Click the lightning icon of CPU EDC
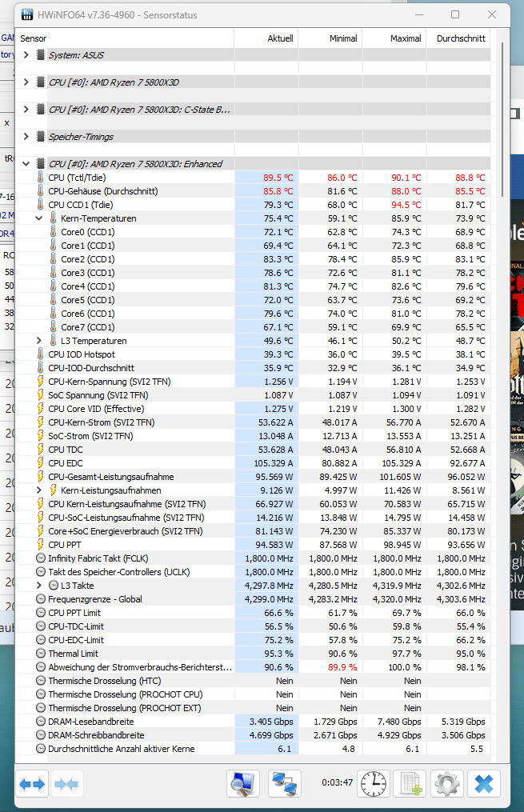This screenshot has height=812, width=524. tap(40, 463)
